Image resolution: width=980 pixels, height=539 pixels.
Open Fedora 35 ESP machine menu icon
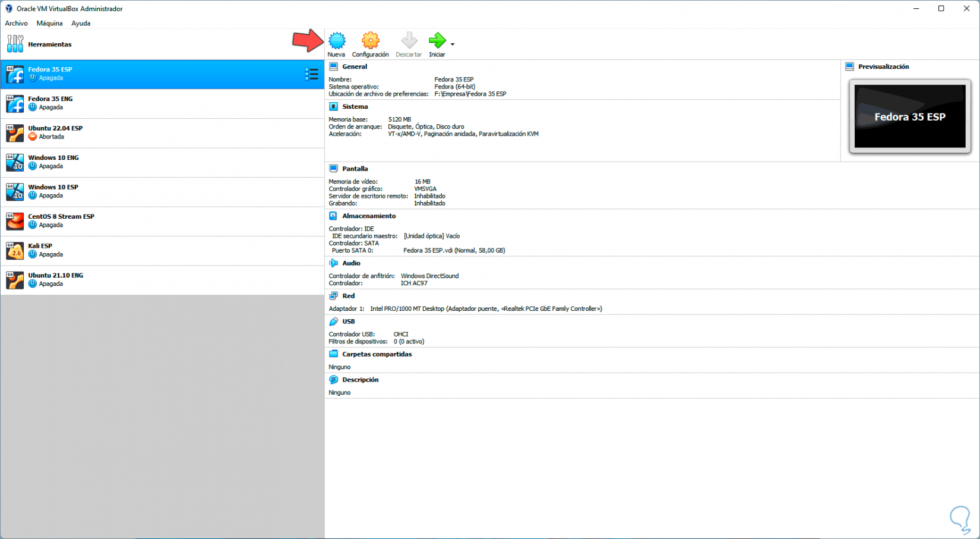(x=312, y=74)
